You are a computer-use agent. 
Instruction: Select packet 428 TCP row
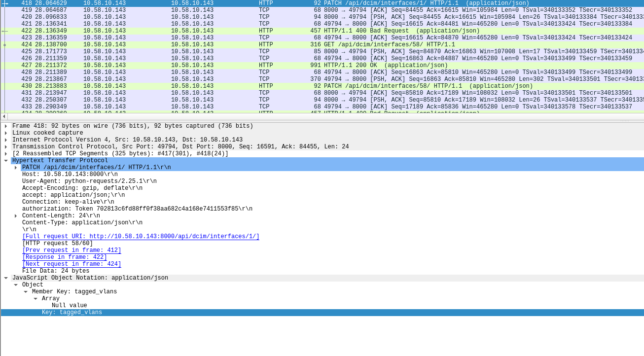click(x=322, y=72)
